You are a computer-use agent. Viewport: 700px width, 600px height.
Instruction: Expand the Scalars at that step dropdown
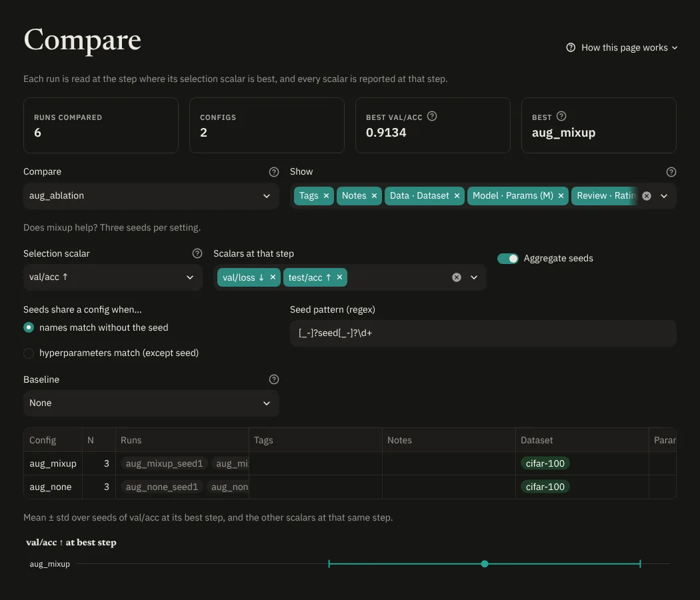473,277
